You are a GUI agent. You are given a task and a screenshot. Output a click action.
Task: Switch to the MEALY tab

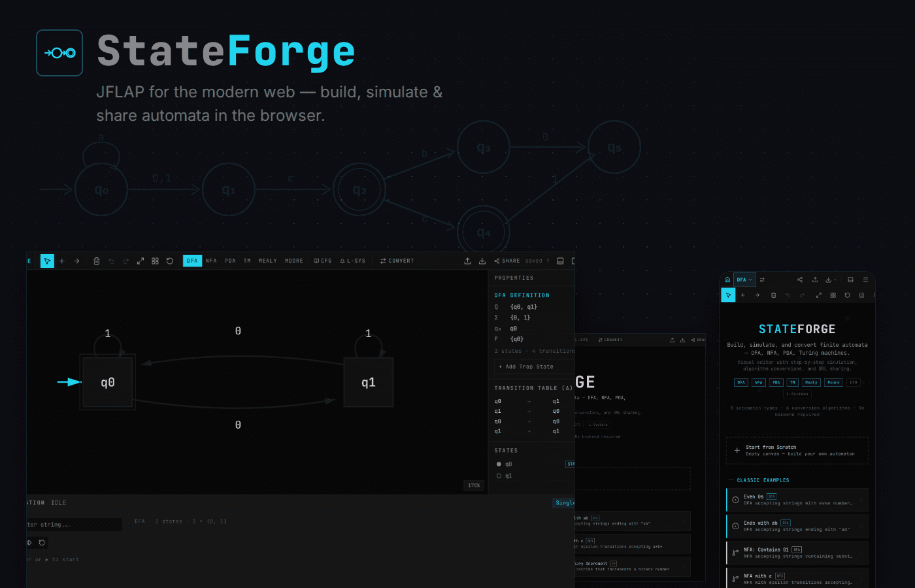tap(267, 260)
